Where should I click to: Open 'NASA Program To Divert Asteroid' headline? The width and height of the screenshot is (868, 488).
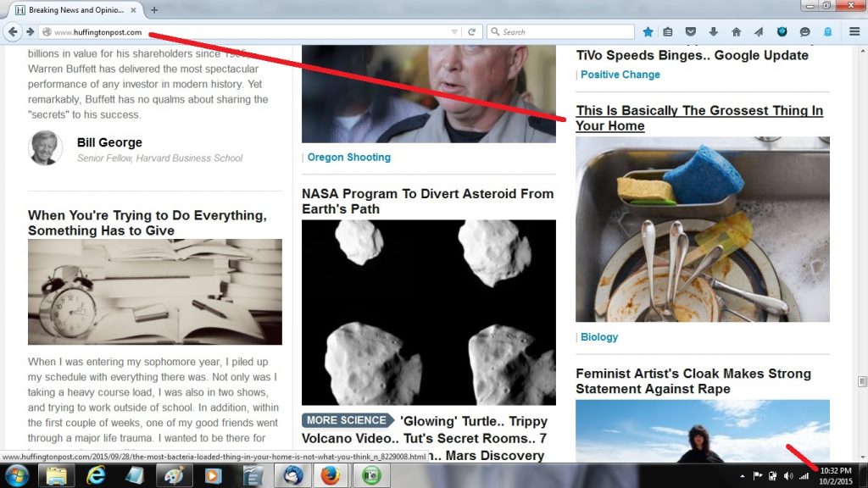coord(427,202)
